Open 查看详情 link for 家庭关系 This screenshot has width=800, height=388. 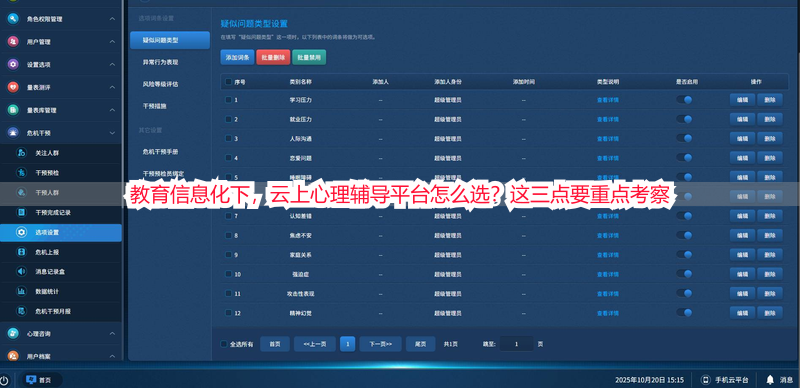(x=608, y=255)
